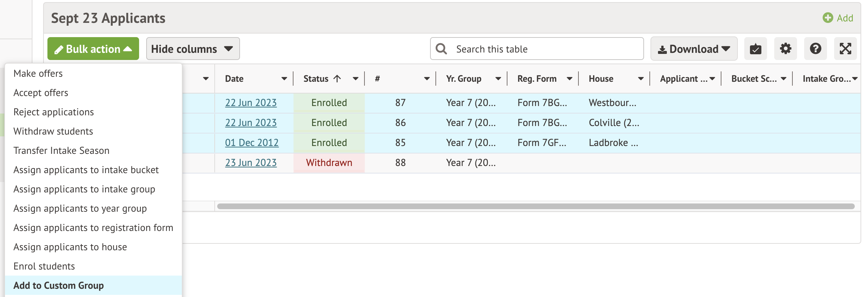This screenshot has width=868, height=297.
Task: Expand table to full screen
Action: (845, 49)
